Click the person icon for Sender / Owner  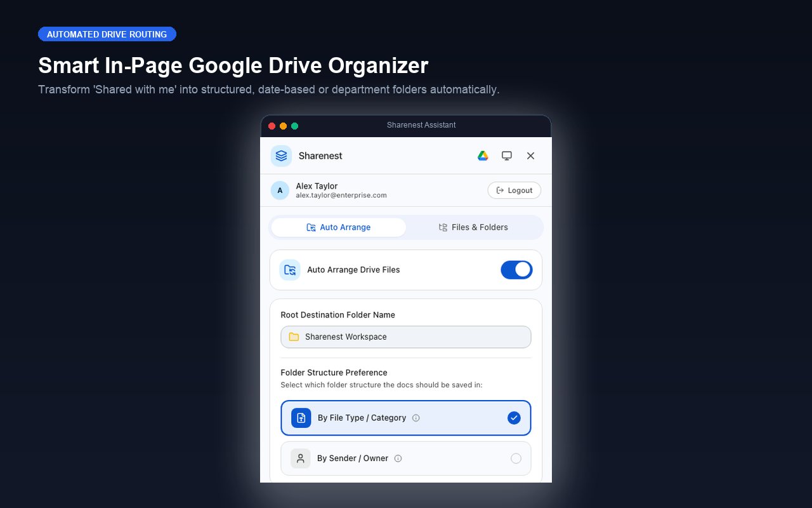(301, 458)
